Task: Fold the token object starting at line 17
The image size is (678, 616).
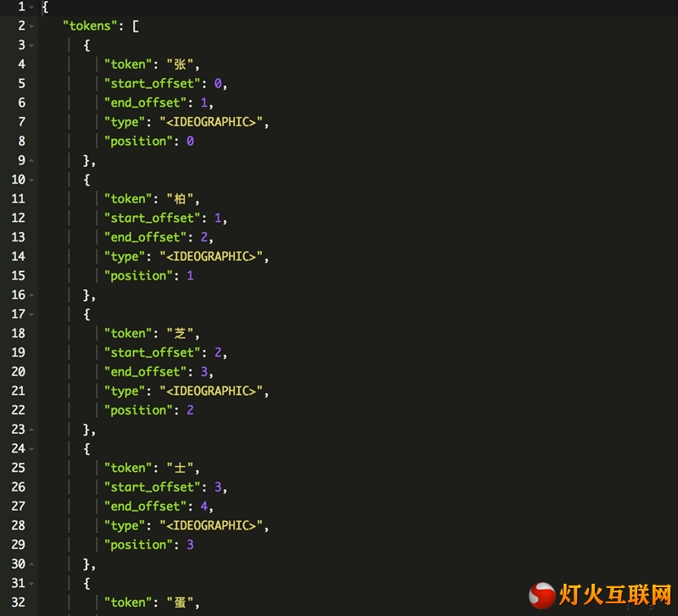Action: pyautogui.click(x=31, y=314)
